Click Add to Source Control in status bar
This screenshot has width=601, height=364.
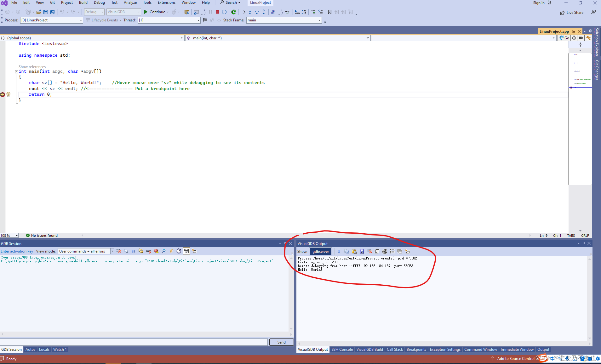click(513, 359)
